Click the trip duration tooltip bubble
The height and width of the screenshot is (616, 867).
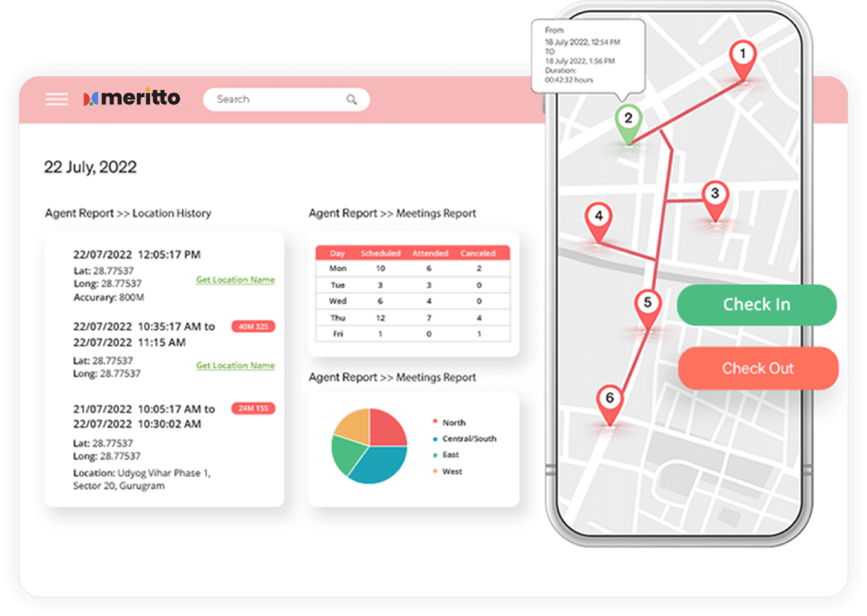pos(587,54)
